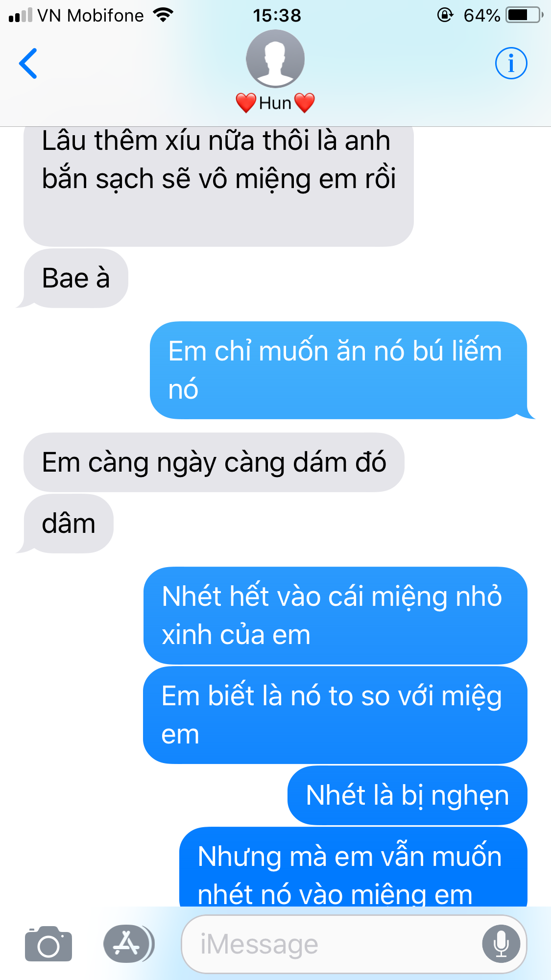
Task: Open the camera icon beside the text field
Action: [x=48, y=944]
